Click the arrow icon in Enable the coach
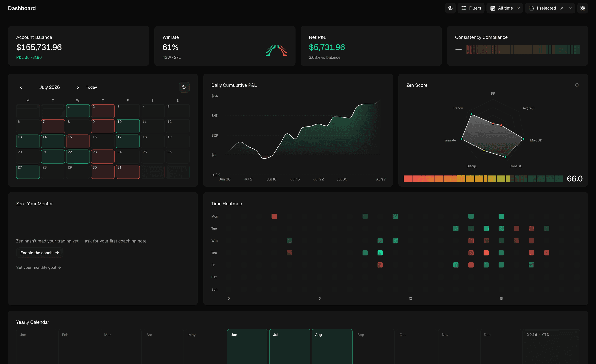 (57, 253)
